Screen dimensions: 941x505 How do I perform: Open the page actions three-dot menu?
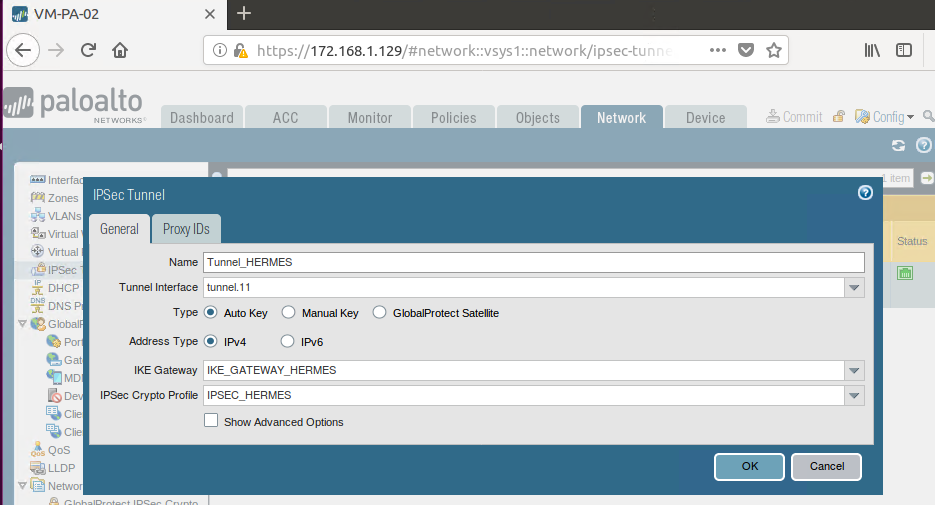point(718,50)
